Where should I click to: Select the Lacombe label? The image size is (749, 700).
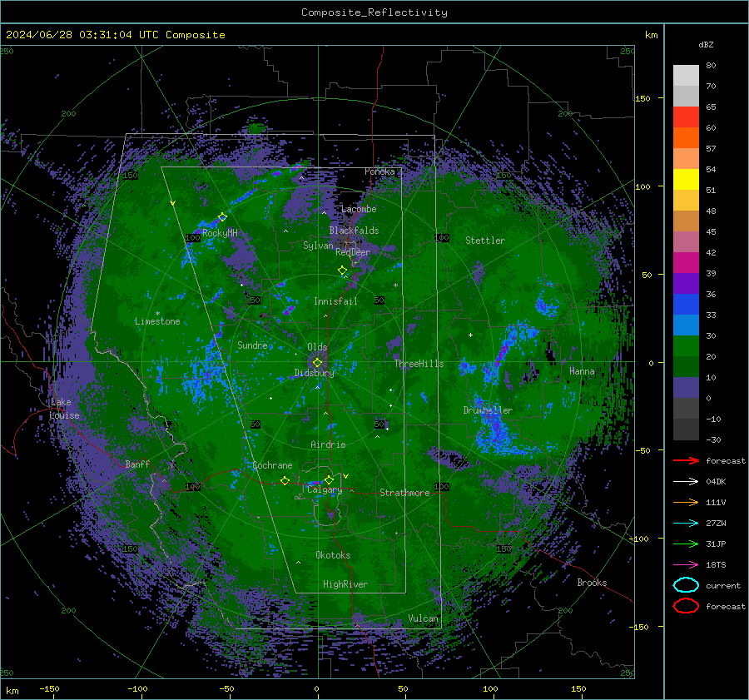[359, 209]
